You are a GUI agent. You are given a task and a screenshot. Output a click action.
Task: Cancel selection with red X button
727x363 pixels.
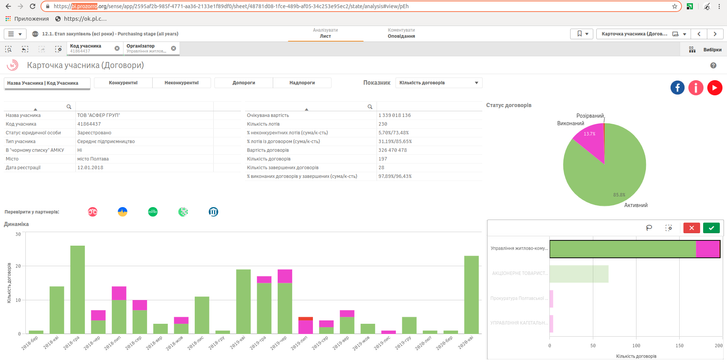pos(691,228)
